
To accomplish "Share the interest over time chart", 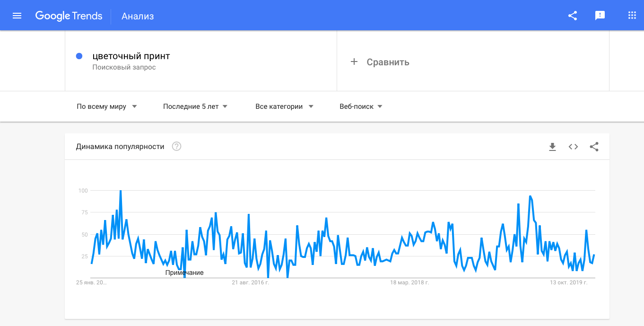I will 594,147.
